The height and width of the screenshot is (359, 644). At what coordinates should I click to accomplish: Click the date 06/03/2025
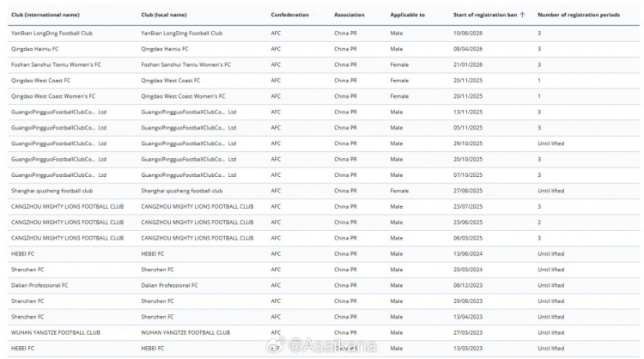tap(468, 238)
